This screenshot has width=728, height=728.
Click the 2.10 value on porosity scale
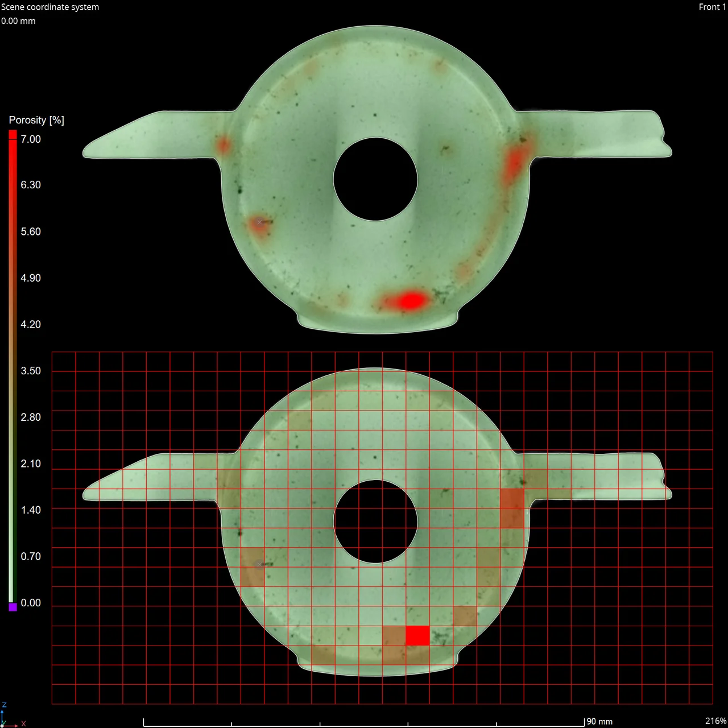coord(31,464)
